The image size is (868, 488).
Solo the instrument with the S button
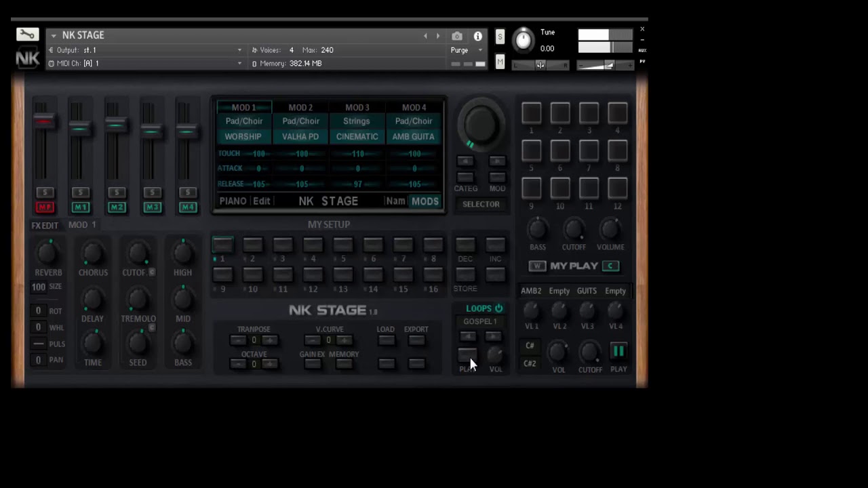(x=500, y=37)
